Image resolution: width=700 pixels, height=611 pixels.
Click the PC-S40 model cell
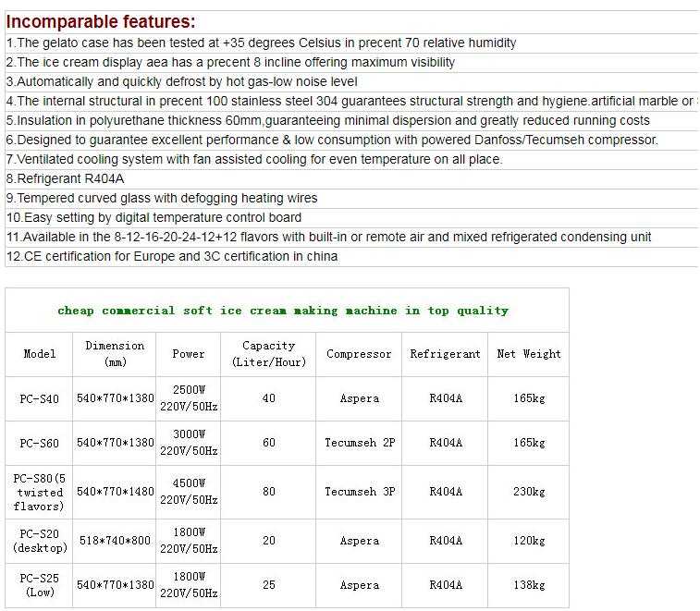[x=40, y=399]
